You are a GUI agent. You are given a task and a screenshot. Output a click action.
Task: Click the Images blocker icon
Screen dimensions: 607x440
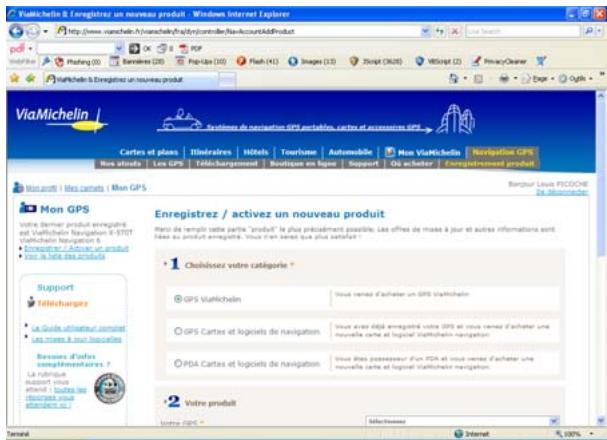[x=293, y=61]
